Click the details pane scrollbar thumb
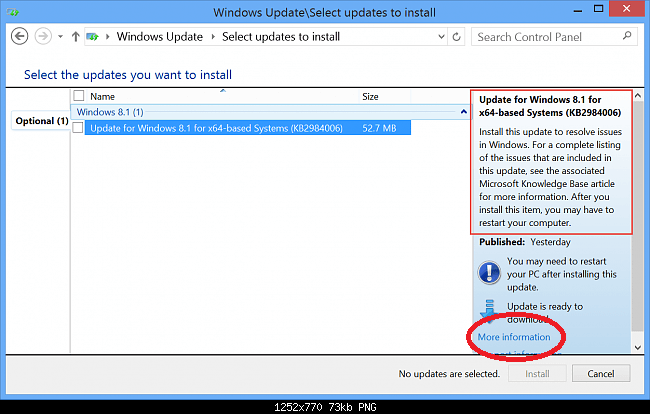 point(638,216)
